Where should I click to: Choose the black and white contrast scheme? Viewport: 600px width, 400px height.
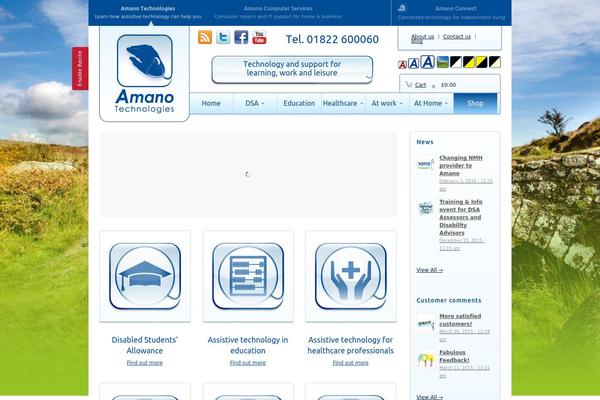point(456,62)
